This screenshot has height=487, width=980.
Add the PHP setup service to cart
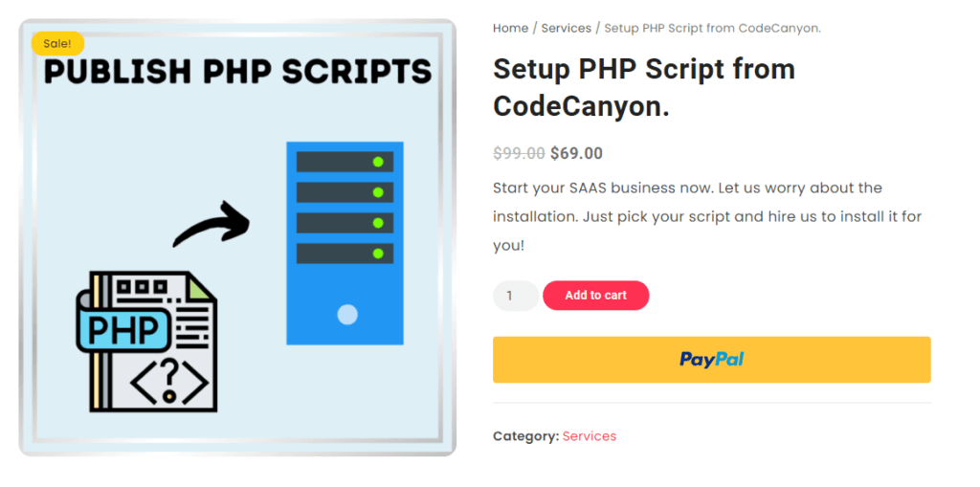(x=595, y=296)
